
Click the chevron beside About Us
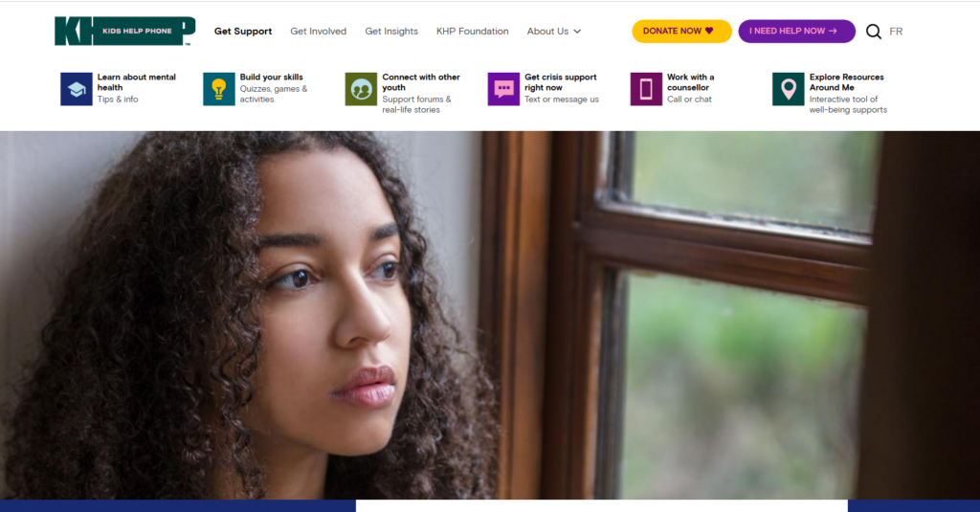[577, 32]
